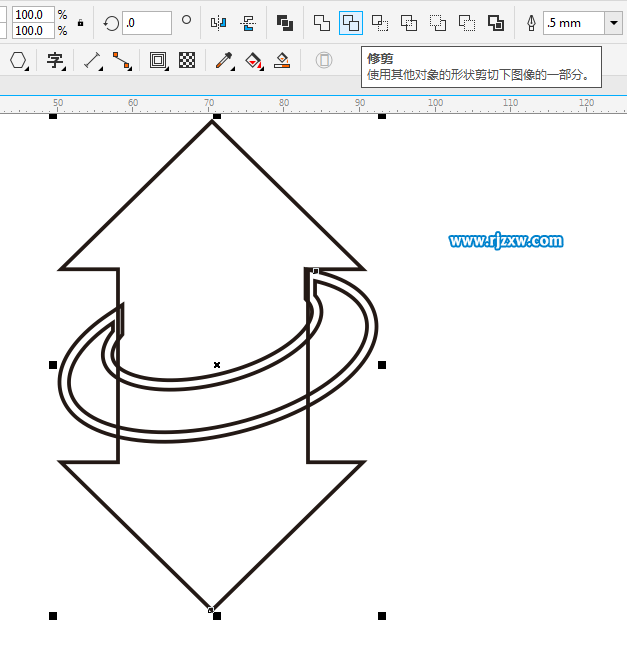Open the Interactive Fill flyout arrow
This screenshot has height=663, width=627.
coord(262,68)
